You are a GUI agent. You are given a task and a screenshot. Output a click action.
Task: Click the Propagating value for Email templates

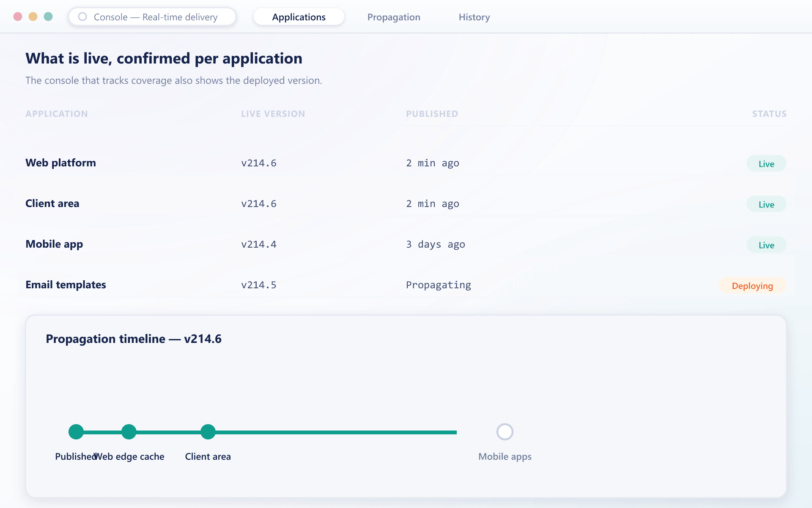pyautogui.click(x=439, y=285)
